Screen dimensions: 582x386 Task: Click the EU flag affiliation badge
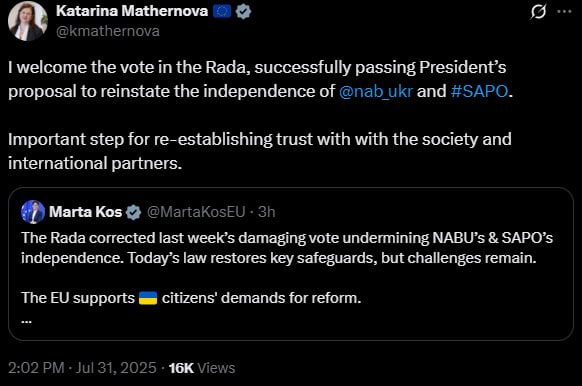[222, 12]
